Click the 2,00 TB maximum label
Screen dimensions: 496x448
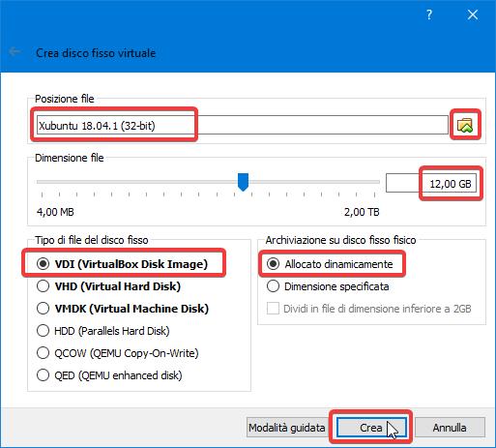pyautogui.click(x=362, y=212)
